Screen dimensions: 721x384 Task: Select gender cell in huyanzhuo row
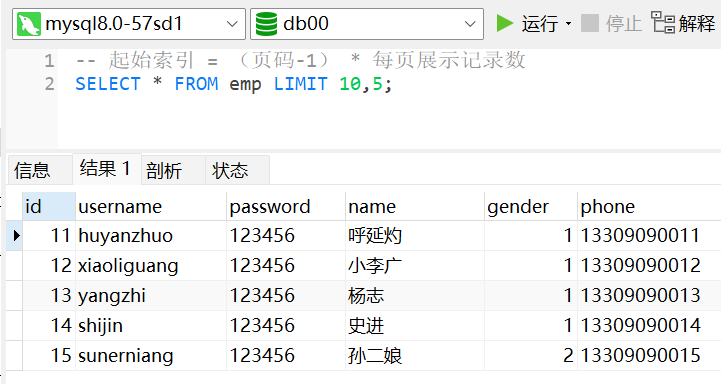tap(531, 235)
